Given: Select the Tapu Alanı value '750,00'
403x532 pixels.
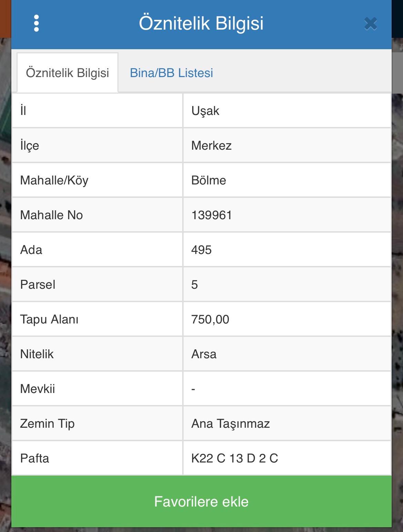Looking at the screenshot, I should [210, 319].
